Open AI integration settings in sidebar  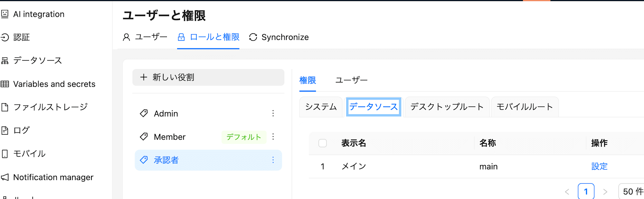(x=39, y=14)
